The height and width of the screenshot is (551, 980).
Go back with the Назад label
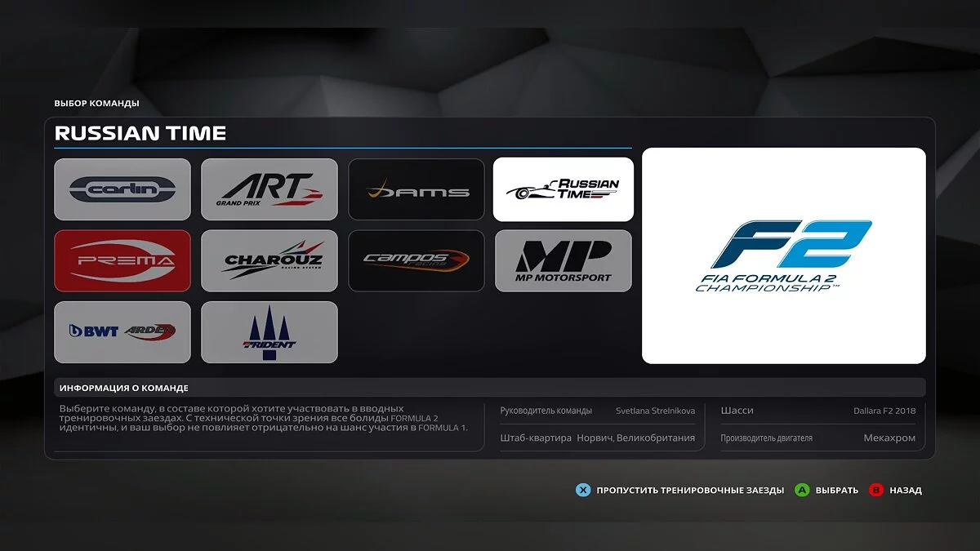pos(906,491)
